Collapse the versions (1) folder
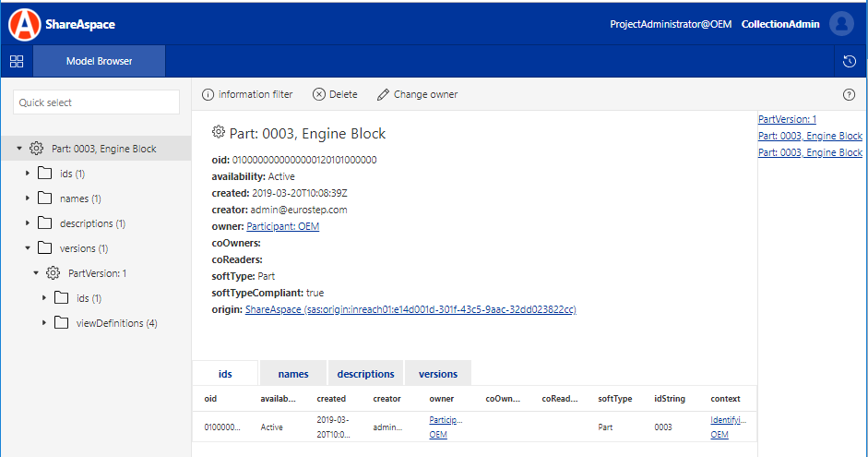 coord(28,248)
